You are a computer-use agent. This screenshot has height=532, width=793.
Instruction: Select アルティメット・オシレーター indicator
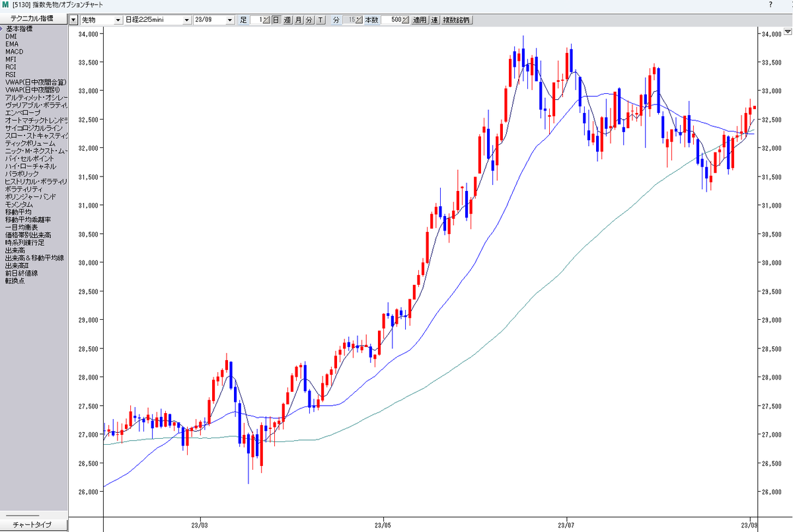(36, 97)
